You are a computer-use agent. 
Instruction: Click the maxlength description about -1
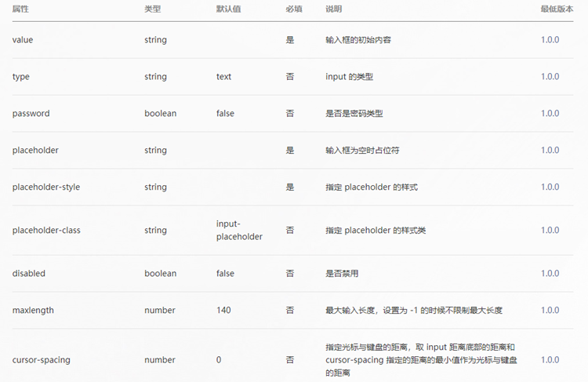(414, 310)
